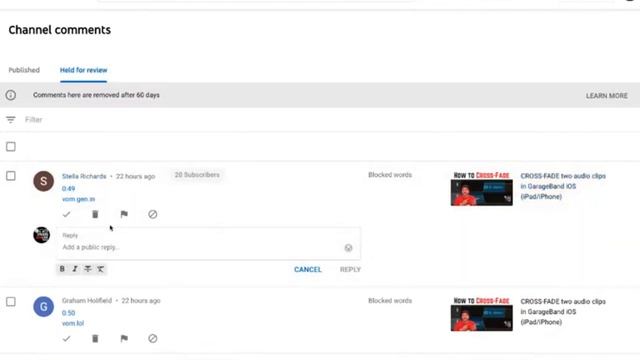This screenshot has height=360, width=640.
Task: Open Graham Holfield's channel name link
Action: [x=87, y=300]
